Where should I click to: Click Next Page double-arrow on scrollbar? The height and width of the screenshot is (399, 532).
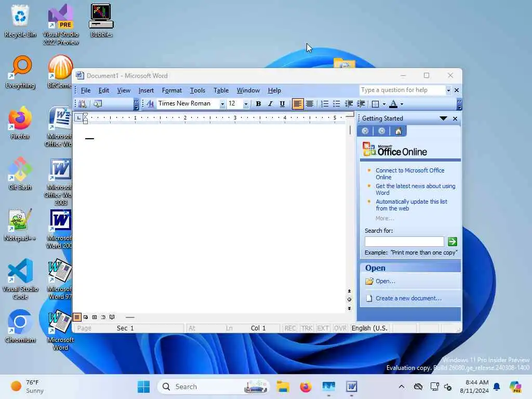click(x=349, y=309)
